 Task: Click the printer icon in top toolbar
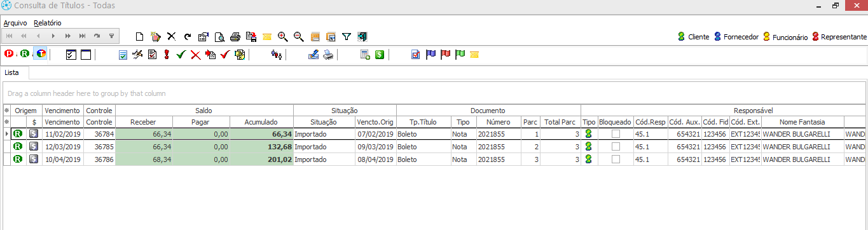(x=235, y=36)
